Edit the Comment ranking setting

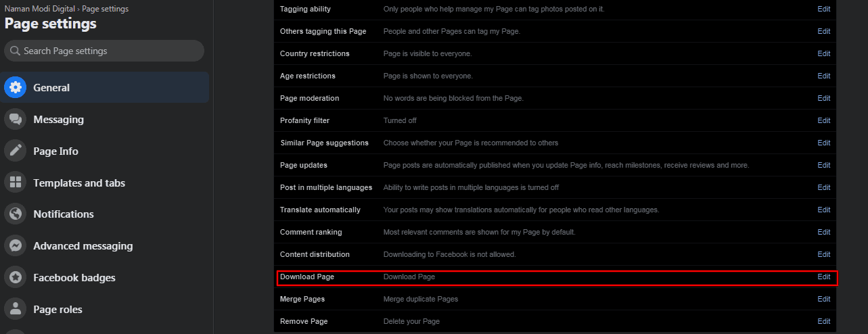coord(823,232)
